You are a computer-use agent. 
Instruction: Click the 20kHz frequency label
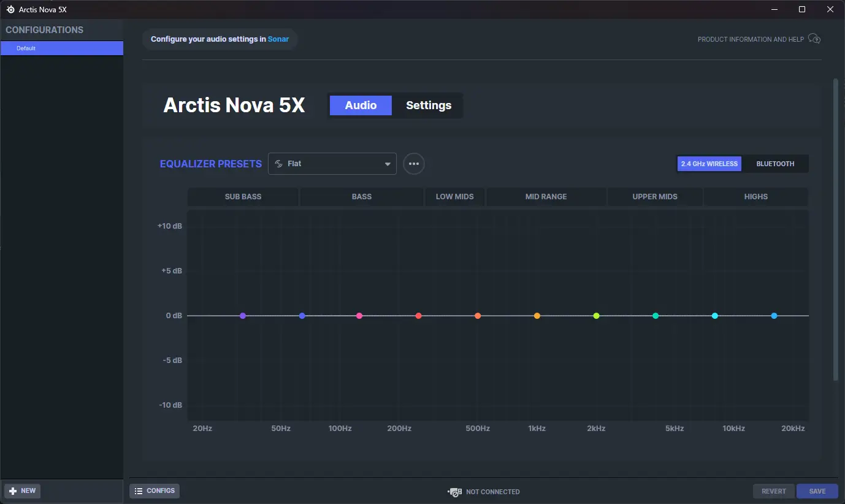(x=793, y=429)
